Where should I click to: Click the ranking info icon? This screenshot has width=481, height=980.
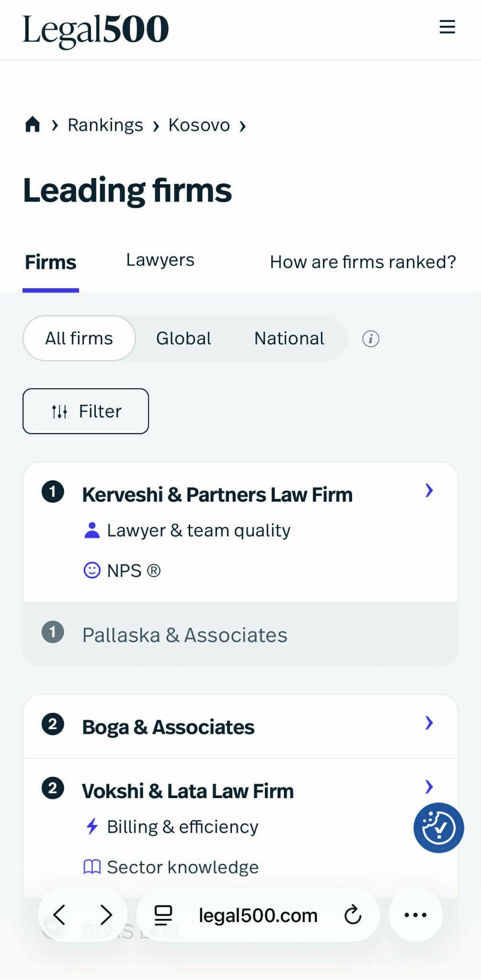pyautogui.click(x=371, y=338)
